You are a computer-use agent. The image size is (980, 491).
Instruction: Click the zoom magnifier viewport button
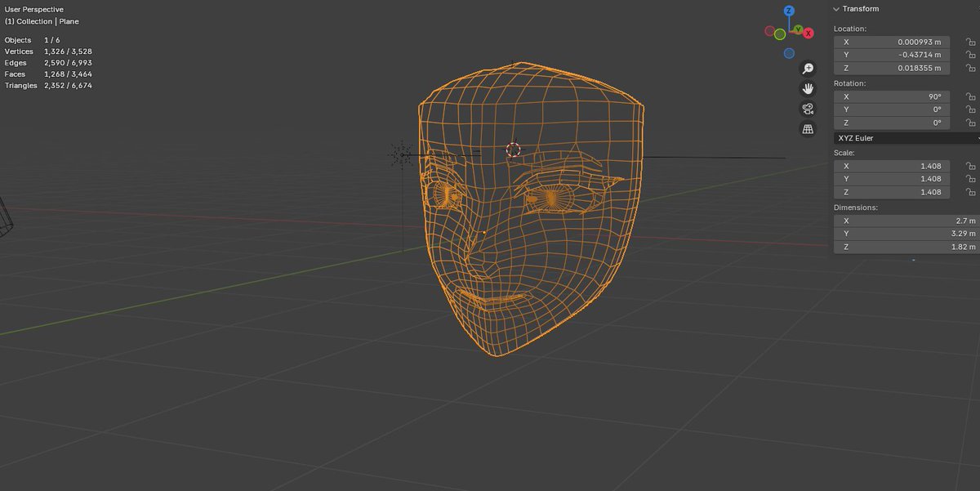click(808, 69)
